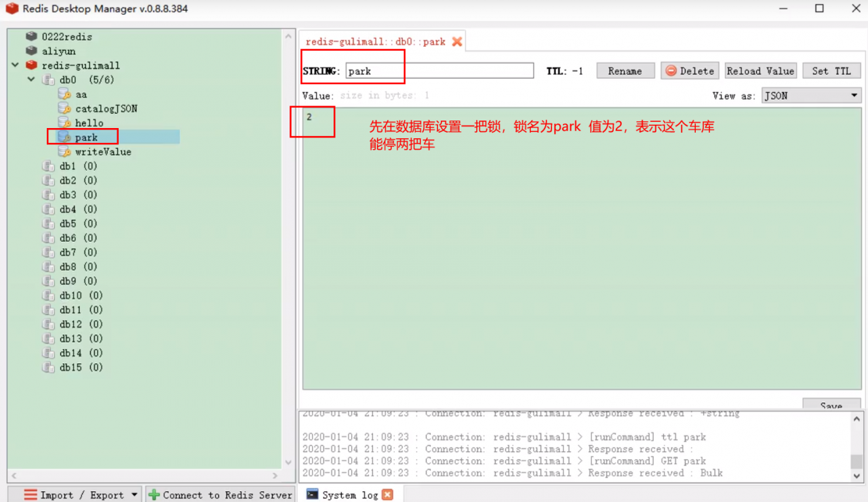The image size is (868, 502).
Task: Click the key name input field
Action: coord(439,71)
